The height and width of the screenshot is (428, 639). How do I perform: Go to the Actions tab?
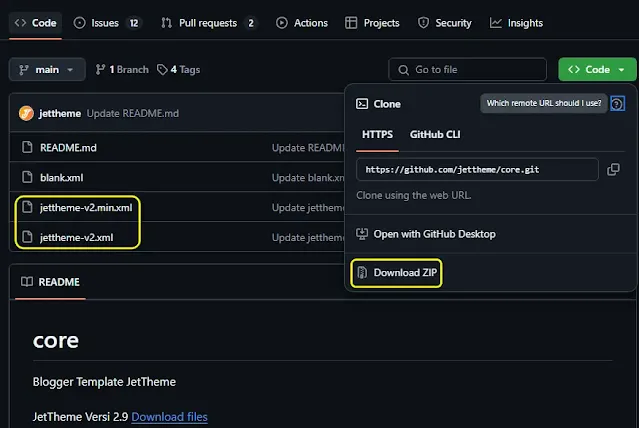coord(302,23)
